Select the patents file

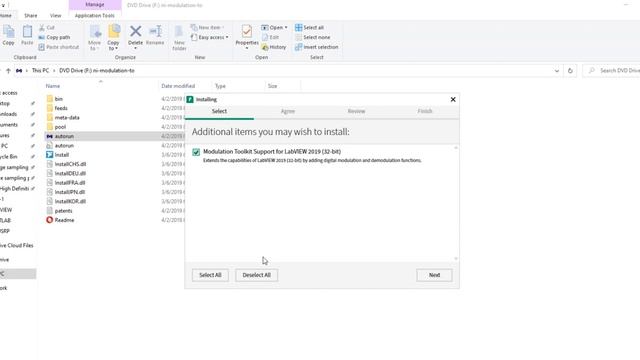(59, 211)
